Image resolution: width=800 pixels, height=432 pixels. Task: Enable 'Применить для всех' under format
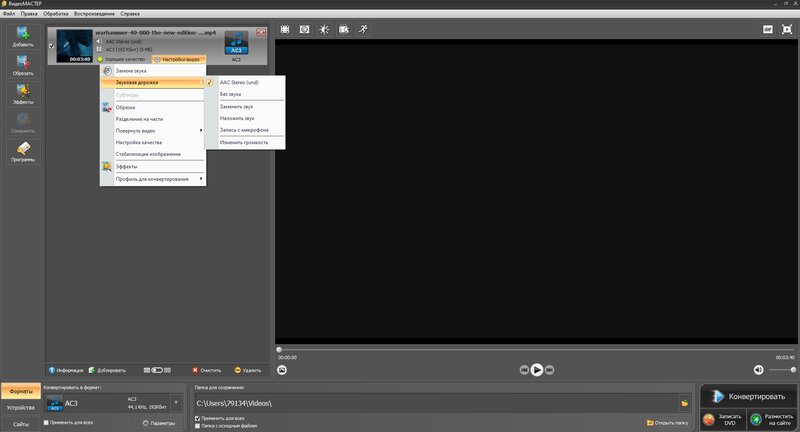pyautogui.click(x=47, y=423)
